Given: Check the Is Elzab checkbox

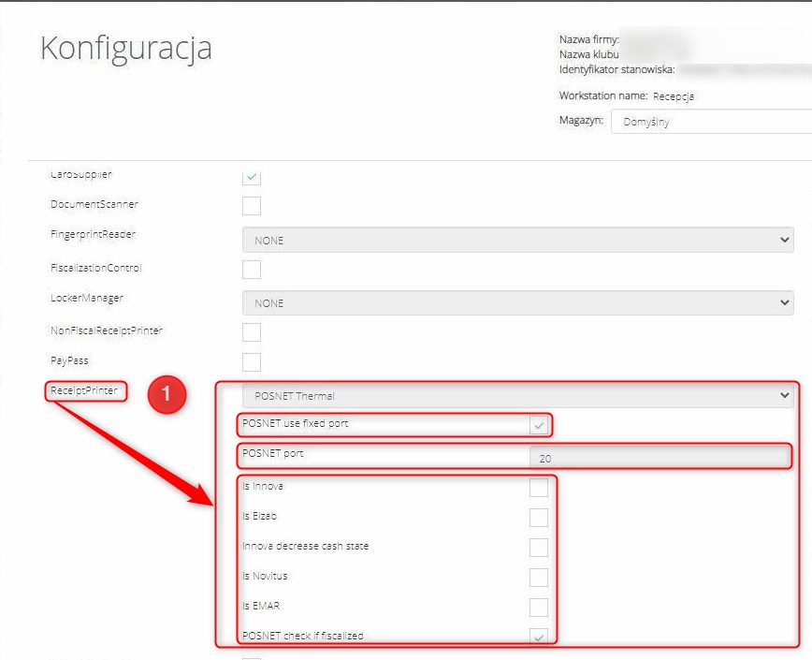Looking at the screenshot, I should pyautogui.click(x=538, y=518).
